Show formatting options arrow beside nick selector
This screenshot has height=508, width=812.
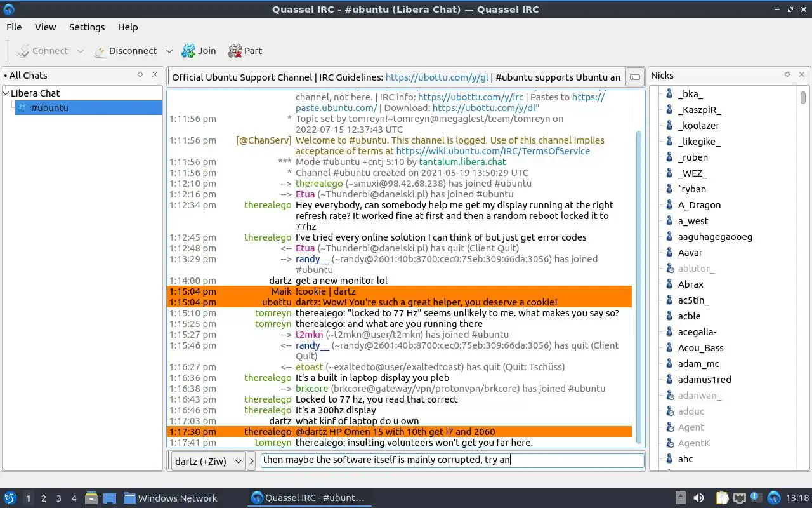pos(251,461)
